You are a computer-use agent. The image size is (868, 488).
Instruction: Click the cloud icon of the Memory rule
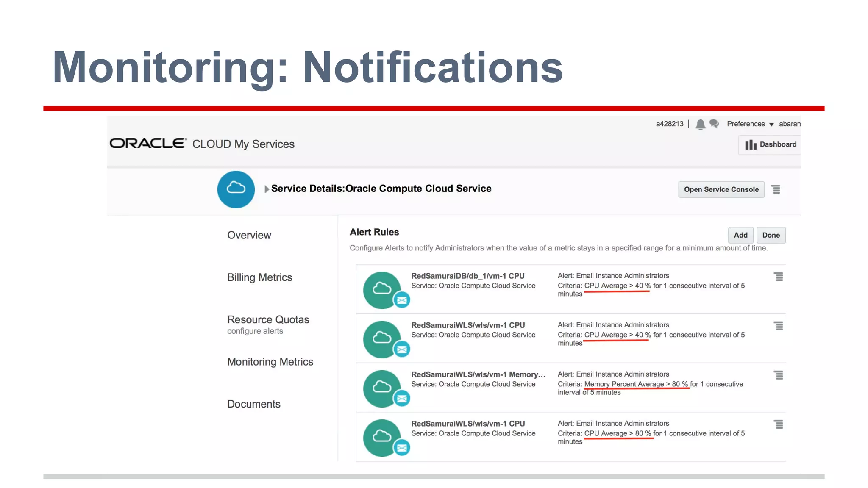(382, 388)
